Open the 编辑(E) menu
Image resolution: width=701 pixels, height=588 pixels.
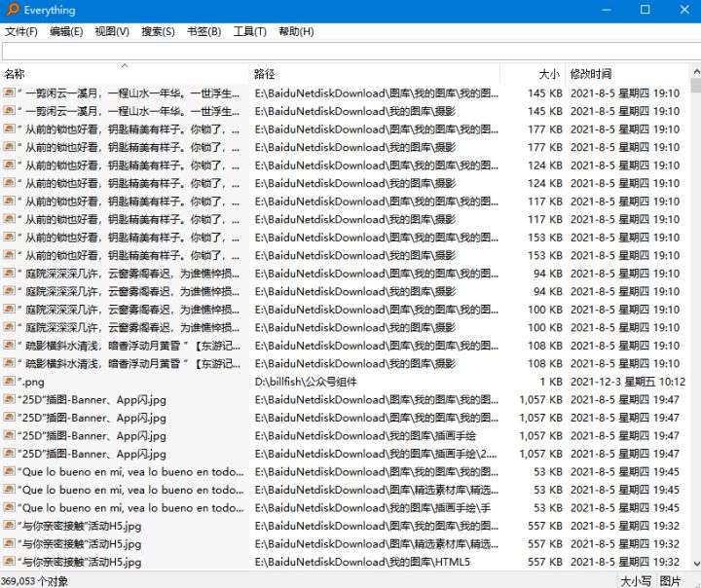65,31
